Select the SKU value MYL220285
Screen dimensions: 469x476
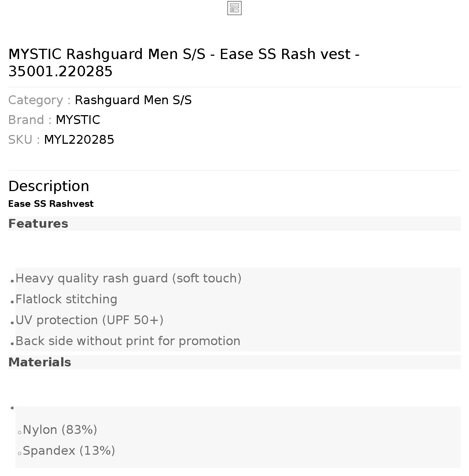click(x=79, y=140)
